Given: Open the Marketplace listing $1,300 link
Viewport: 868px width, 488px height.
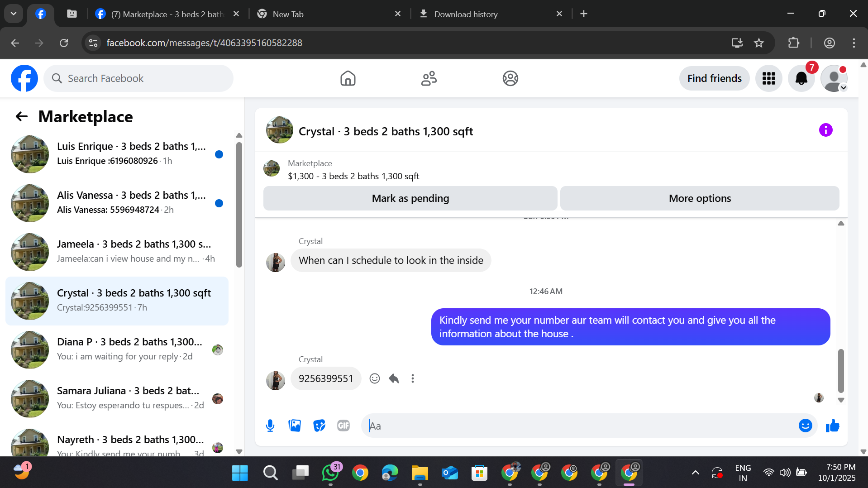Looking at the screenshot, I should tap(353, 176).
